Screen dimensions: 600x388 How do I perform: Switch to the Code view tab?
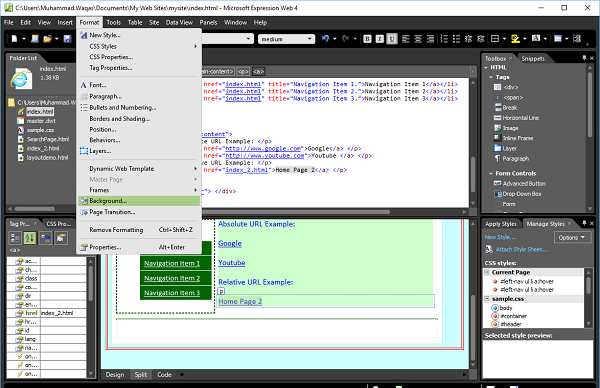click(x=164, y=375)
